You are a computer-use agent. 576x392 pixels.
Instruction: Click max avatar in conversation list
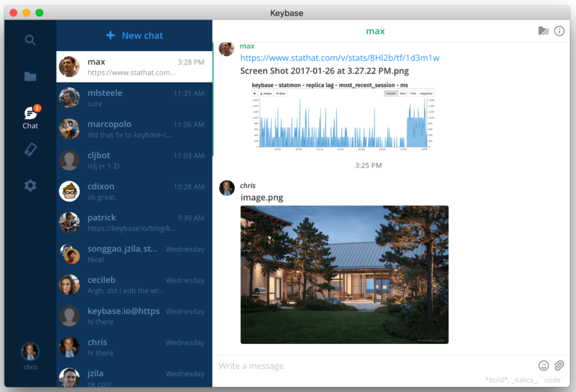[69, 66]
